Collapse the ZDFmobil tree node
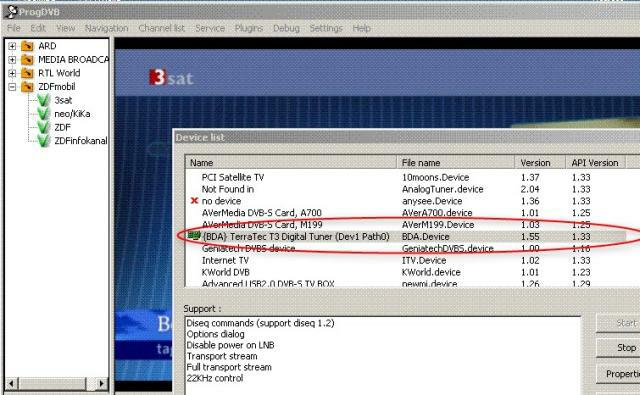Viewport: 640px width, 395px height. click(x=12, y=87)
